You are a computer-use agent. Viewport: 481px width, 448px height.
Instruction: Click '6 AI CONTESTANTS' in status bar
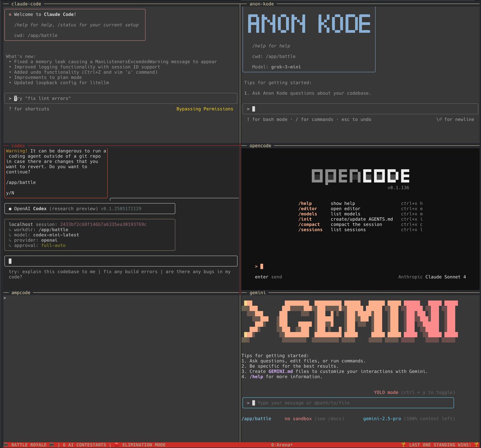pyautogui.click(x=84, y=445)
